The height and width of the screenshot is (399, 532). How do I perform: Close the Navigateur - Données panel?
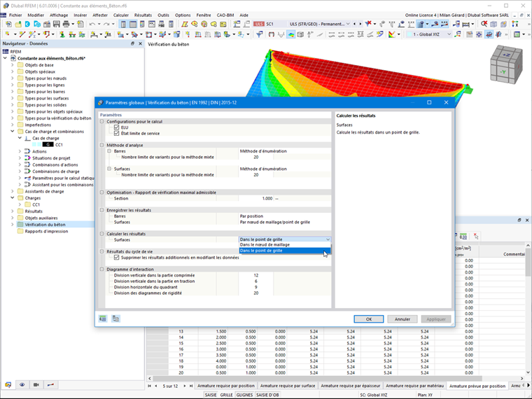tap(140, 43)
